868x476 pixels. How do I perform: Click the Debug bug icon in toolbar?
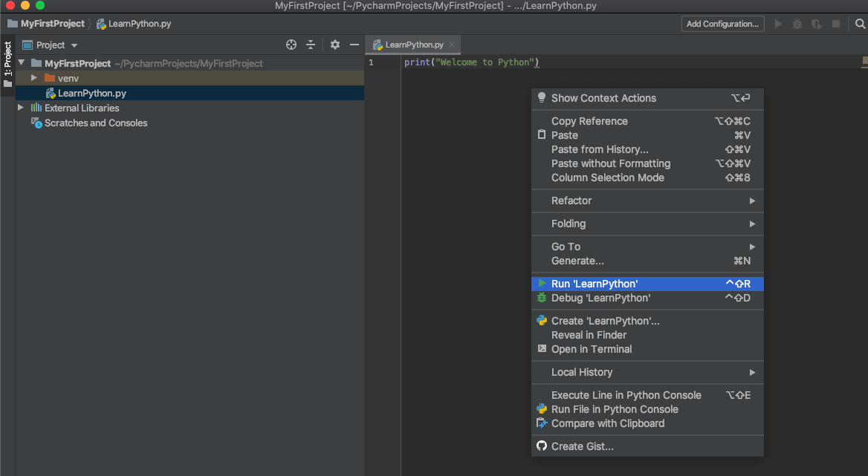coord(797,24)
